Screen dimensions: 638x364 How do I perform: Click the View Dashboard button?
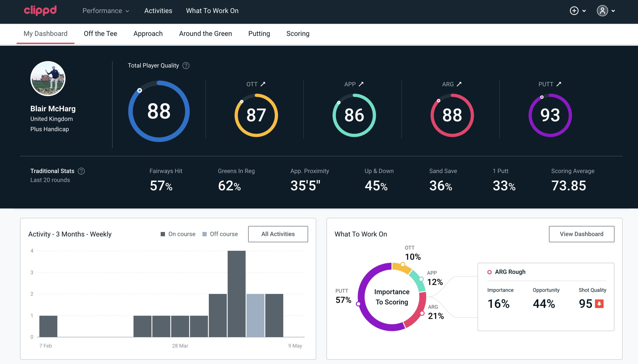click(581, 234)
